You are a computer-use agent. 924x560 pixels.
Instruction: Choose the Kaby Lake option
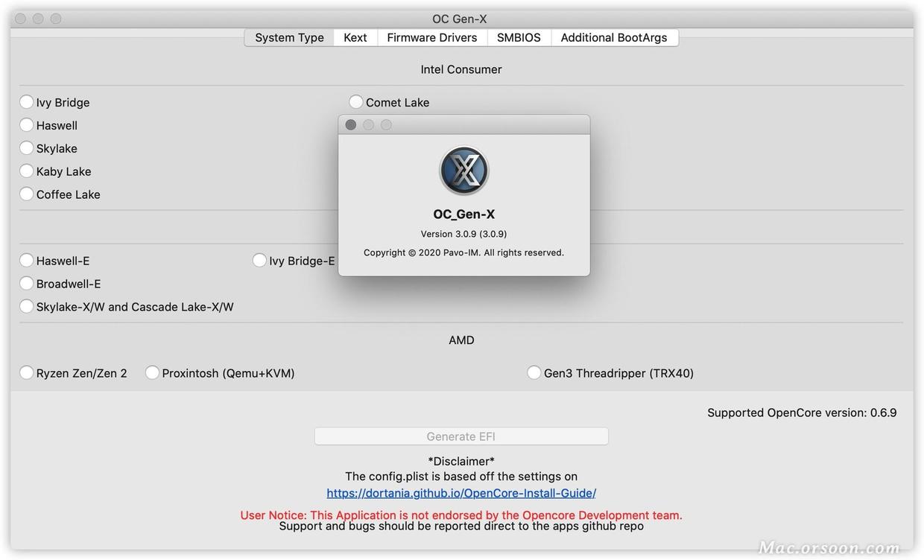27,171
